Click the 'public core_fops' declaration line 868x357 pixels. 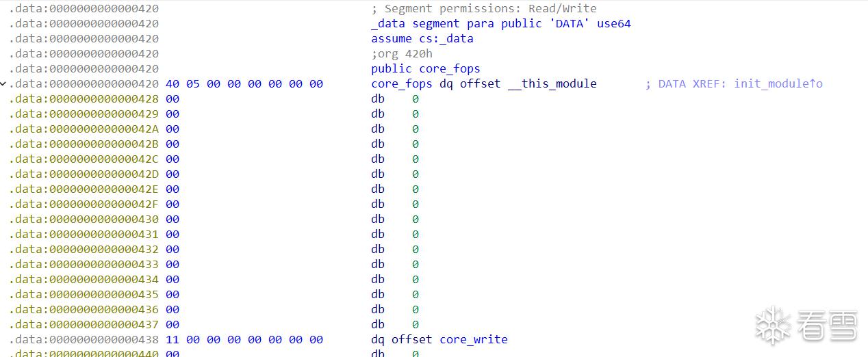click(x=425, y=69)
